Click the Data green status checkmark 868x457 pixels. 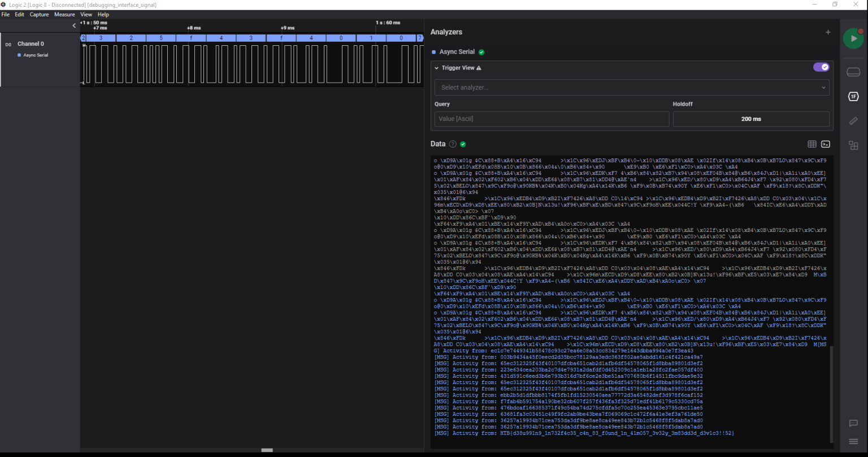[463, 144]
